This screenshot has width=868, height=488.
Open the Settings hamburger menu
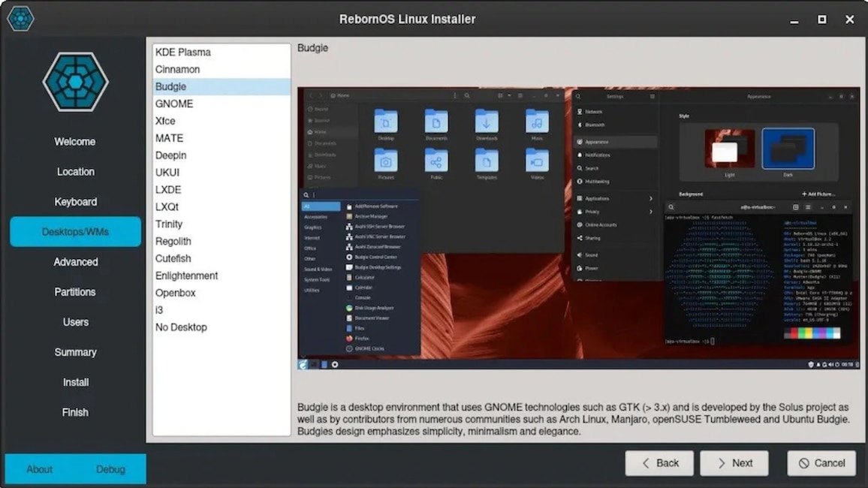(x=651, y=97)
